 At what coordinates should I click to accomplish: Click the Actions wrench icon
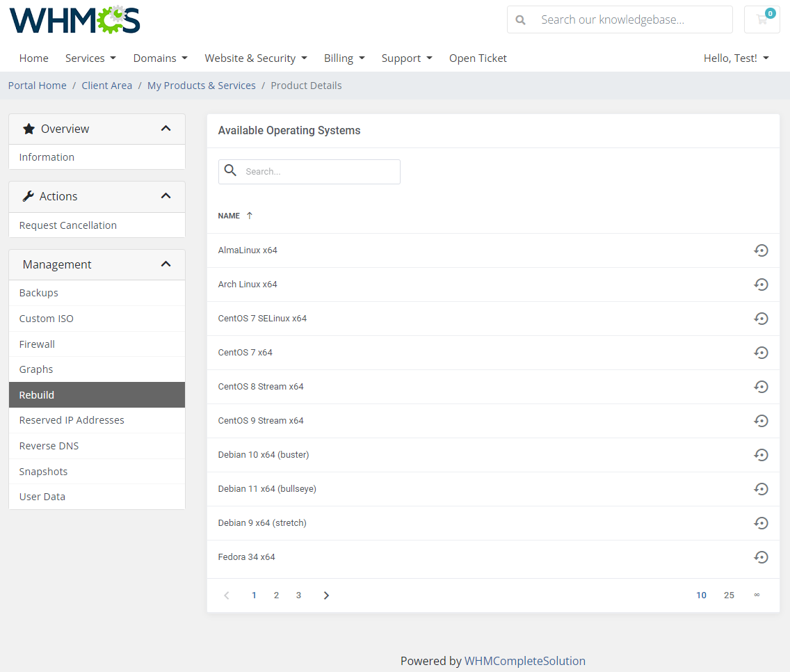[x=29, y=196]
